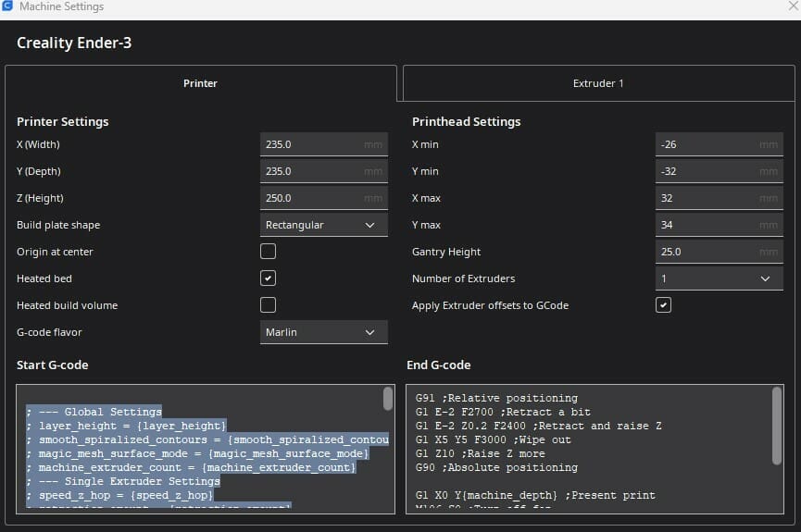This screenshot has width=801, height=532.
Task: Click the Cura app icon in title bar
Action: (x=7, y=6)
